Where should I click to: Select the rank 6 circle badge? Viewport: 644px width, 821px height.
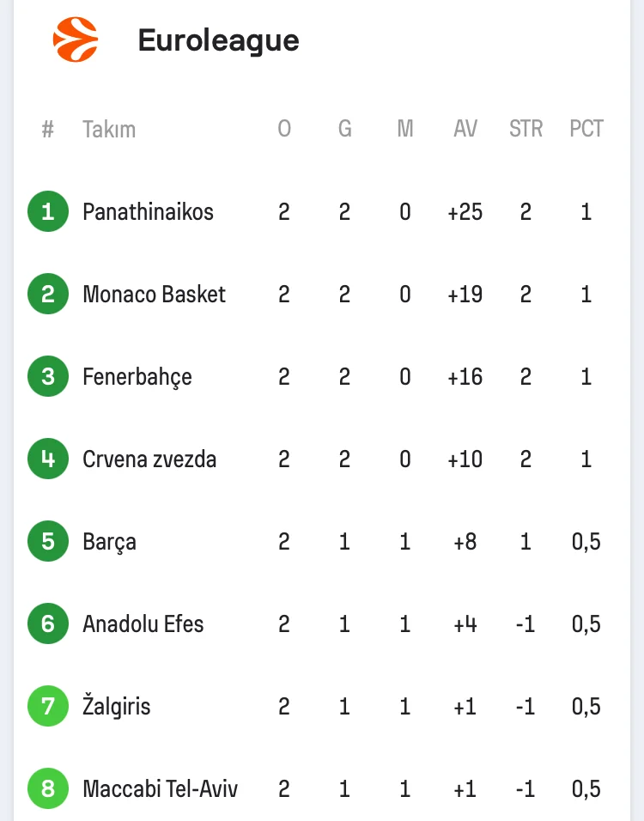(x=48, y=624)
